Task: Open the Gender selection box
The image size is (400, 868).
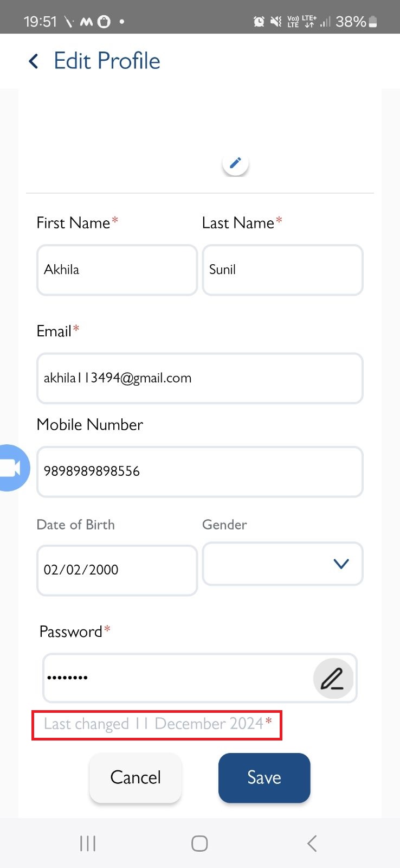Action: click(282, 564)
